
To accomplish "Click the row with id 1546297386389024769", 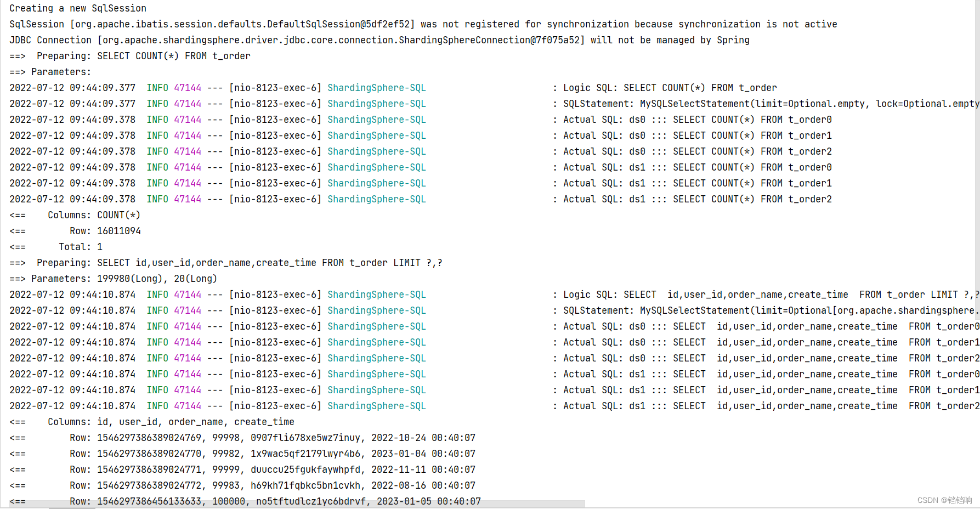I will tap(242, 438).
